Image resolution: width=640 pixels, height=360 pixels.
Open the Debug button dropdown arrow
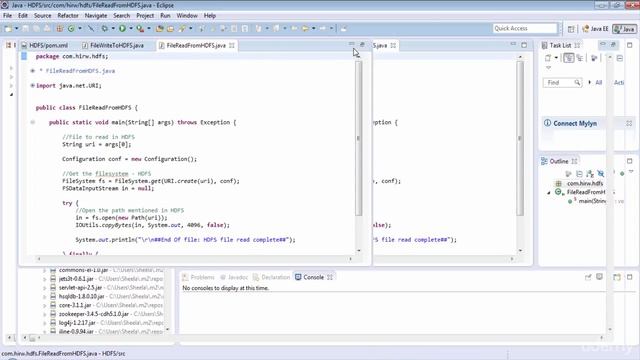pos(113,29)
